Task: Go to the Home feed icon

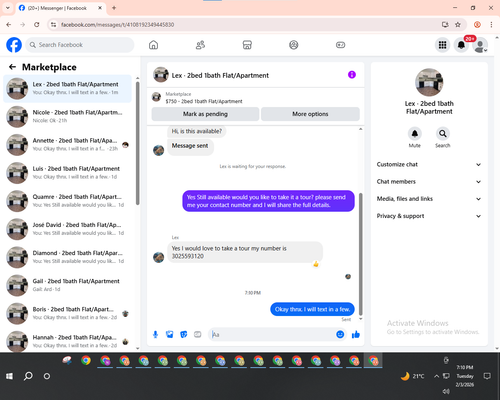Action: pyautogui.click(x=153, y=45)
